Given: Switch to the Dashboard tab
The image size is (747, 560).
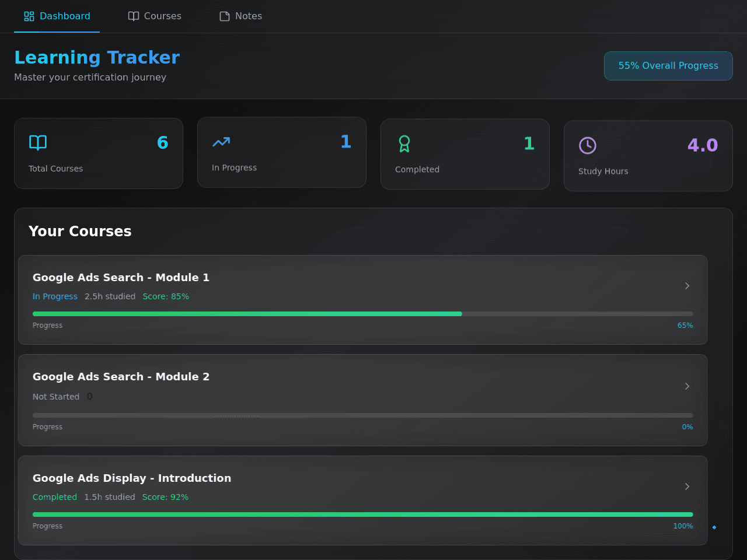Looking at the screenshot, I should pos(57,16).
